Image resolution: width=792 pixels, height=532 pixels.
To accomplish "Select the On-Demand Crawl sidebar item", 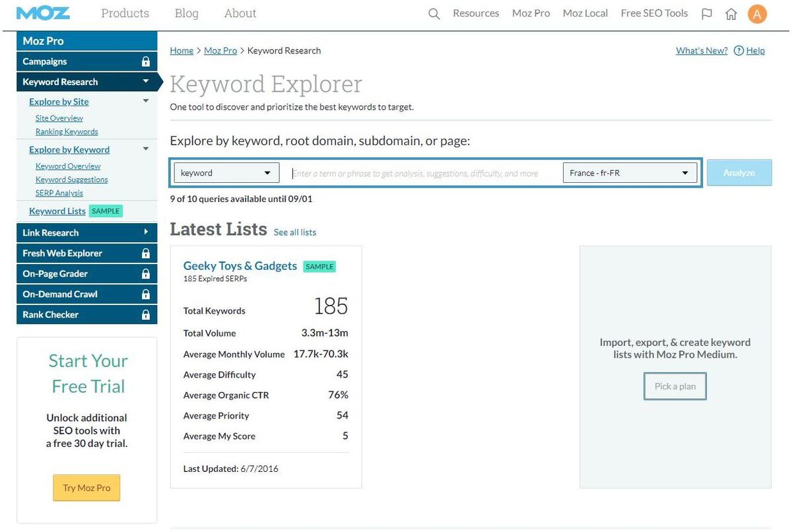I will point(86,294).
